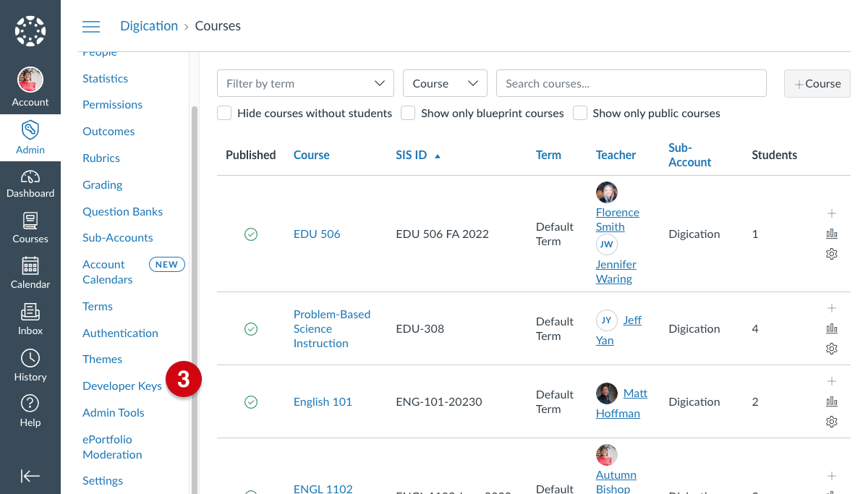Open settings gear for EDU 506

click(832, 254)
